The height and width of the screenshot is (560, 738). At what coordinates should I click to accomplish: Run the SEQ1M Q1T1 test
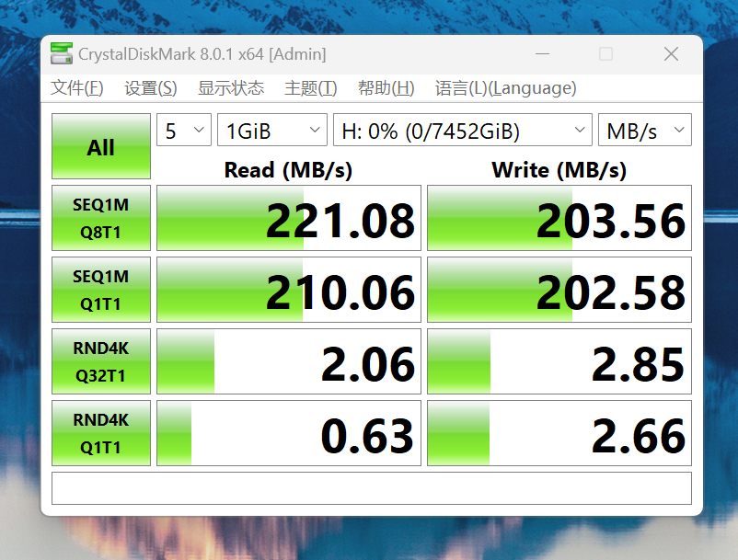(x=101, y=290)
